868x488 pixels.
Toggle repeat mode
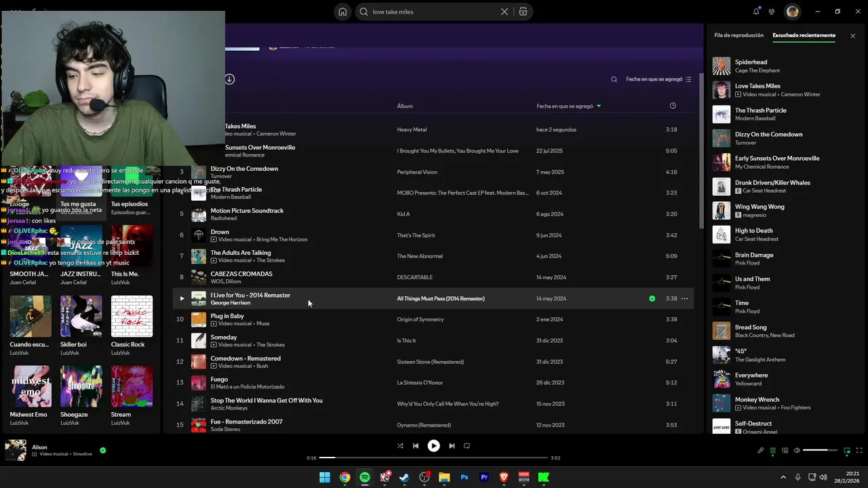(467, 446)
